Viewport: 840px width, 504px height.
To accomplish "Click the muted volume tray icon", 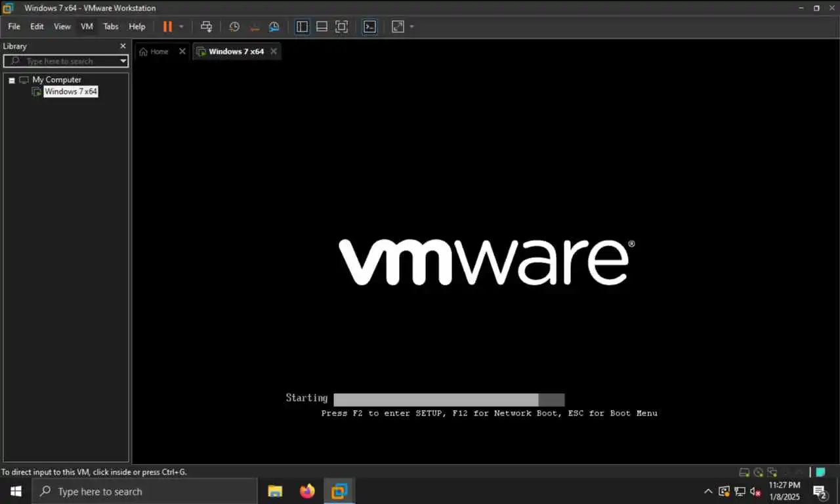I will (755, 491).
